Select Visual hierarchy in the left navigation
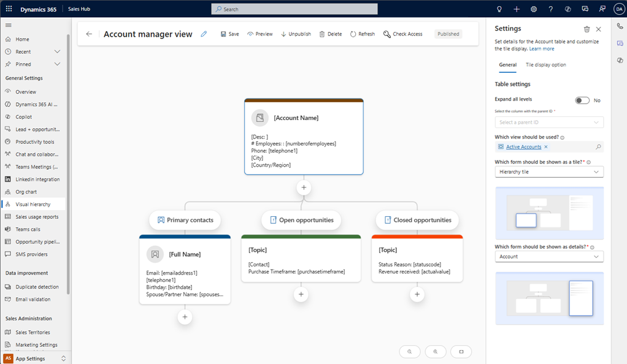 (x=35, y=204)
